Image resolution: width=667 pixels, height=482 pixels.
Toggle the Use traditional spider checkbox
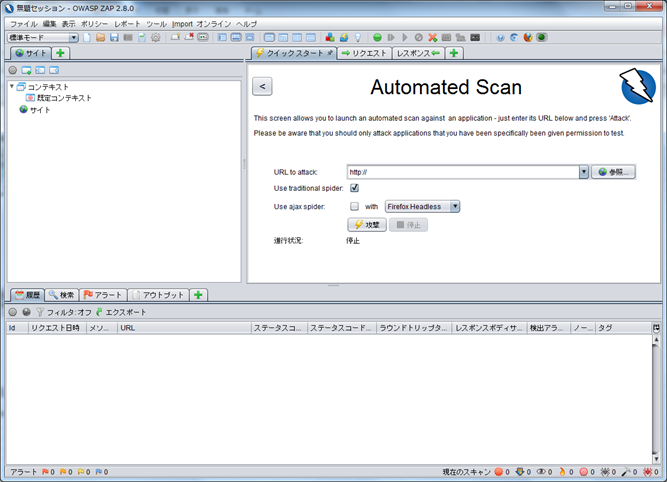354,188
